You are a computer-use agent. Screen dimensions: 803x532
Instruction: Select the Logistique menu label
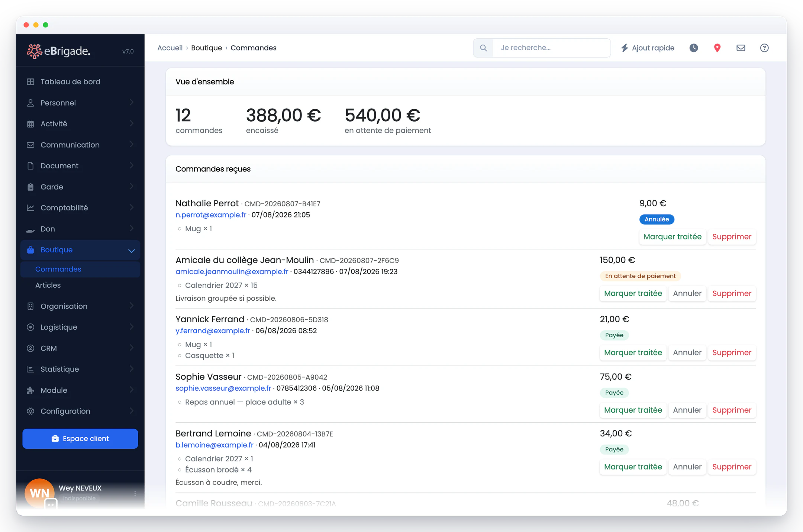pos(59,327)
